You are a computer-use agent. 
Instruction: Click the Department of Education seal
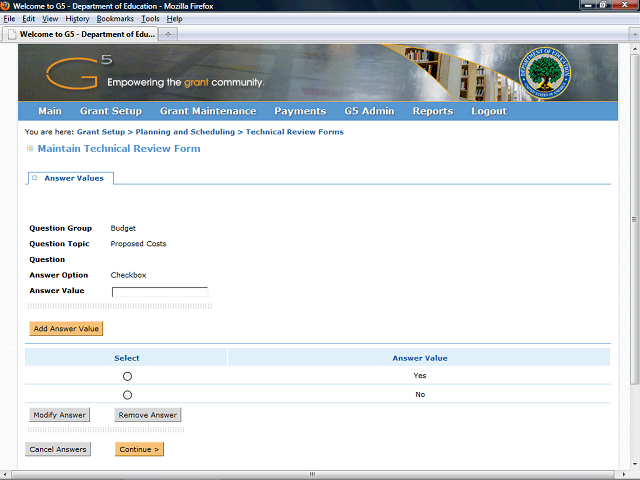pyautogui.click(x=545, y=73)
